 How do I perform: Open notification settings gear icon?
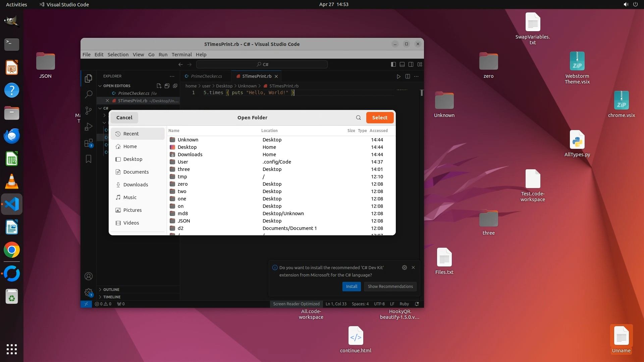click(405, 267)
